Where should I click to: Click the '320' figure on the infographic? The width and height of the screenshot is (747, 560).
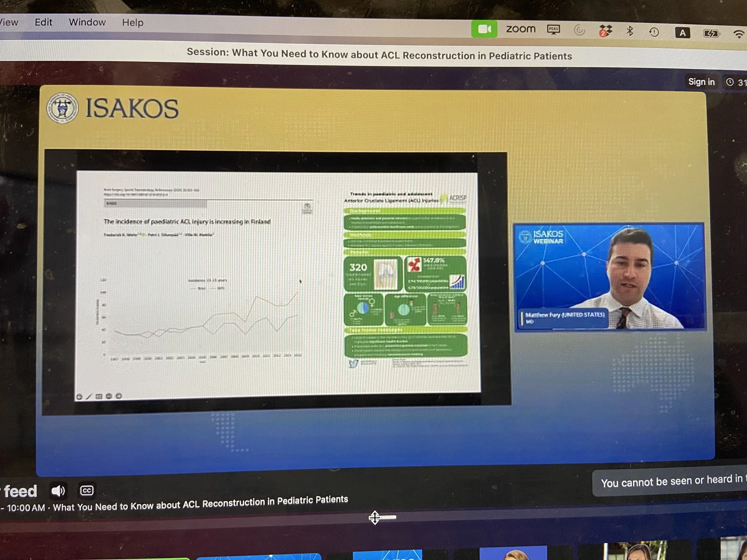358,267
